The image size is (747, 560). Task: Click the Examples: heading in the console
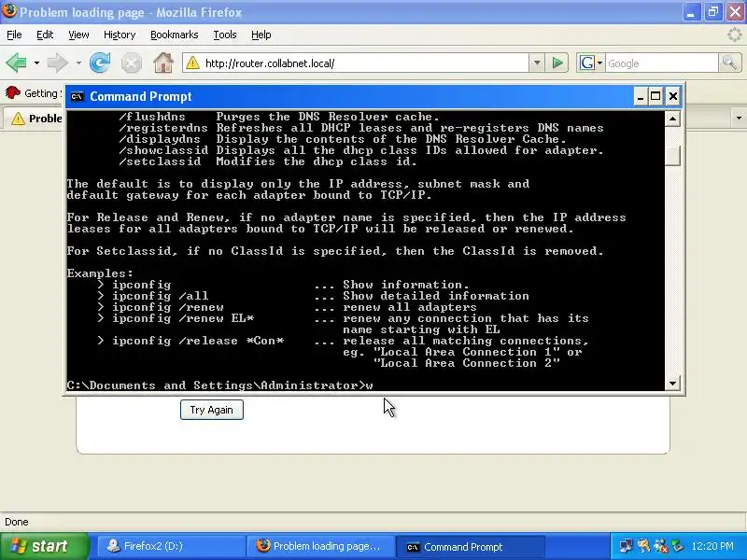(x=100, y=273)
